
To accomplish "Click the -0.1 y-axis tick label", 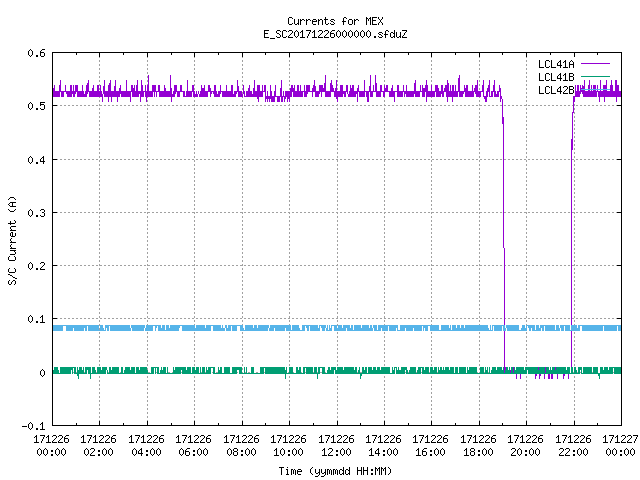I will 33,426.
